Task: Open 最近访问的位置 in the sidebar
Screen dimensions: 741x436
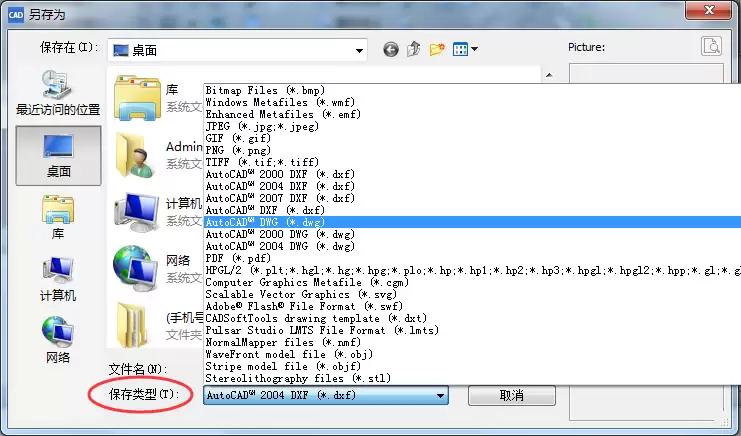Action: [58, 93]
